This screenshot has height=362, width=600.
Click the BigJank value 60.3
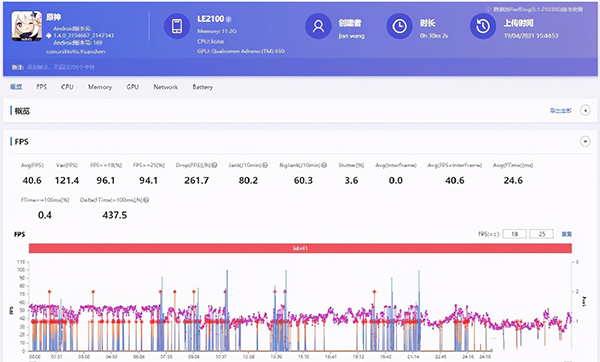pos(303,180)
